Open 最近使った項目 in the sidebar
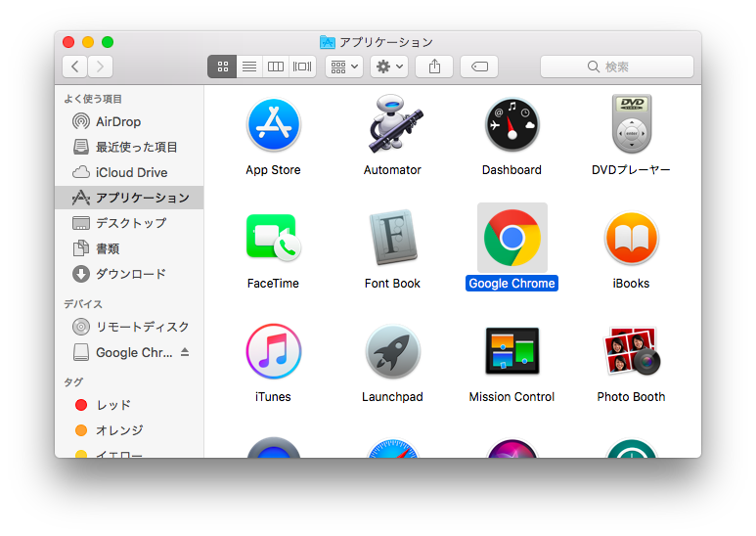The height and width of the screenshot is (536, 756). 129,147
